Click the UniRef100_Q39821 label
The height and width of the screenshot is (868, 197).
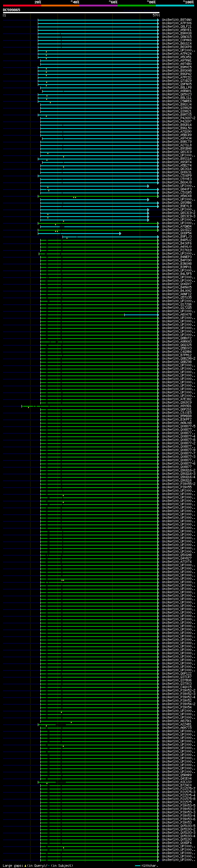177,111
